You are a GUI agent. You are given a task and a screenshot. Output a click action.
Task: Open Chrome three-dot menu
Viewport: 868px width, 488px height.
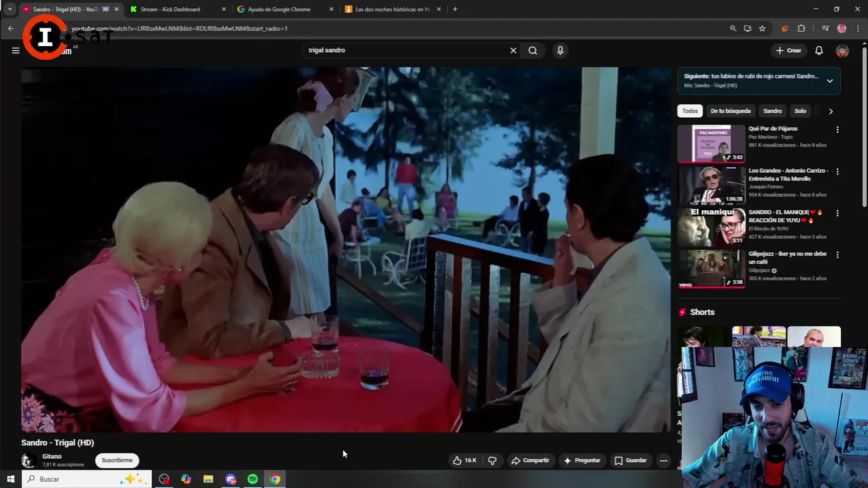tap(859, 28)
